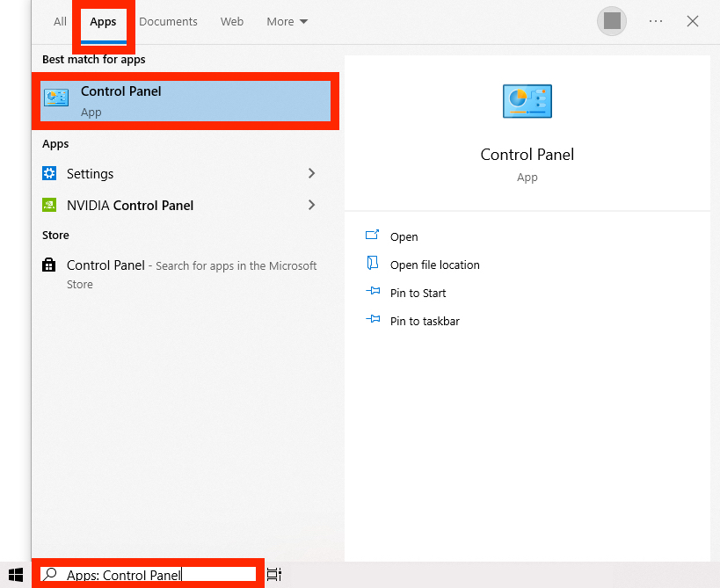The width and height of the screenshot is (720, 588).
Task: Choose Pin to Start
Action: pos(418,293)
